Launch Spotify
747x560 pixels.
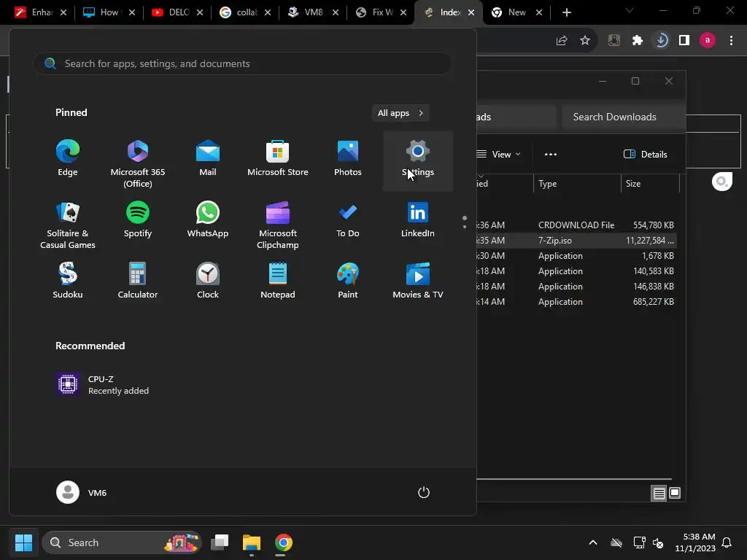[x=138, y=220]
